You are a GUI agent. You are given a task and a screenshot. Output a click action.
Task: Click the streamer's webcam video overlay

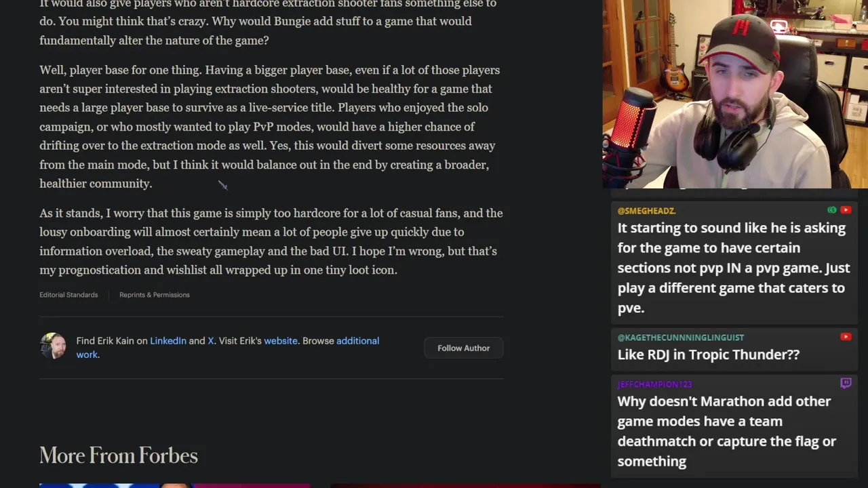click(x=735, y=94)
